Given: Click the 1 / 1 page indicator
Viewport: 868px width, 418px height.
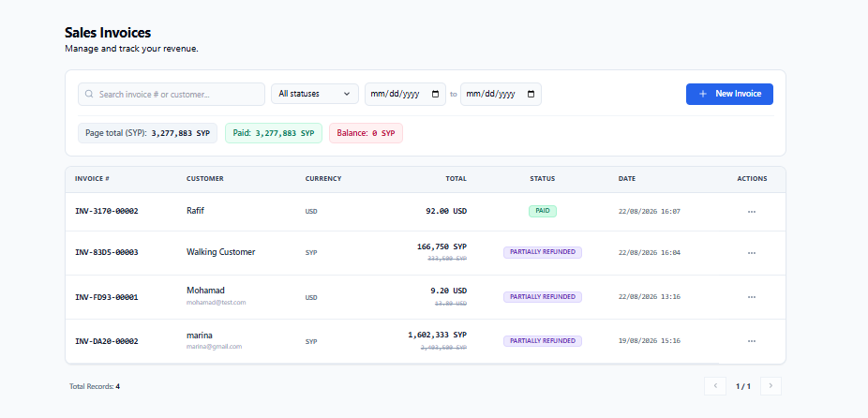Looking at the screenshot, I should point(743,386).
